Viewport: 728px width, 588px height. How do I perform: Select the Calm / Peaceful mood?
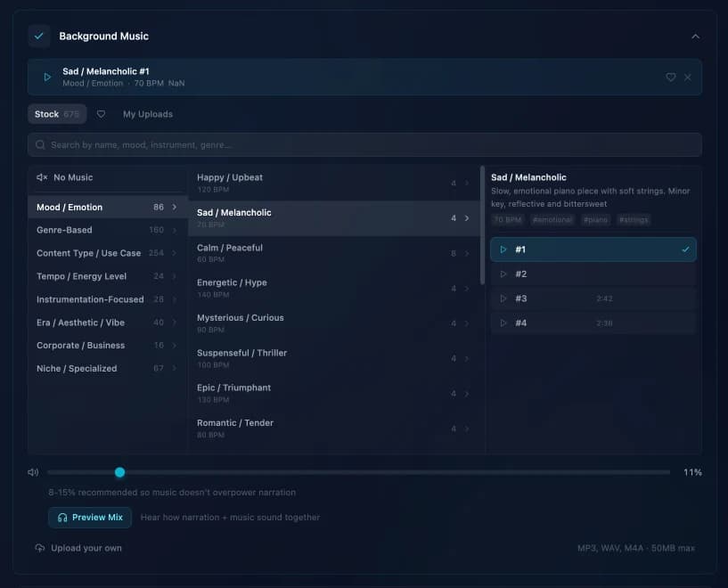[x=334, y=253]
